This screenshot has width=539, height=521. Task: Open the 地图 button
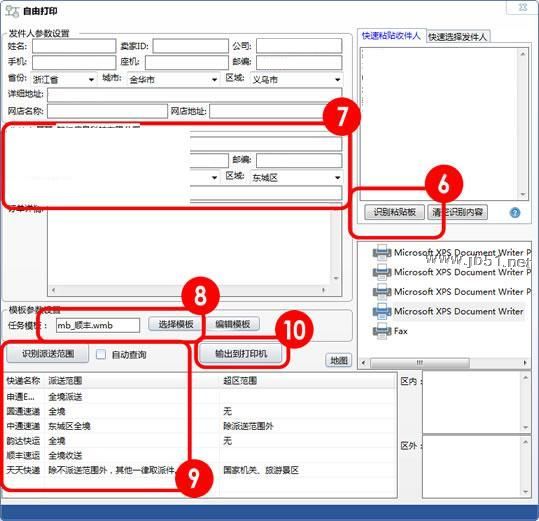[x=339, y=361]
